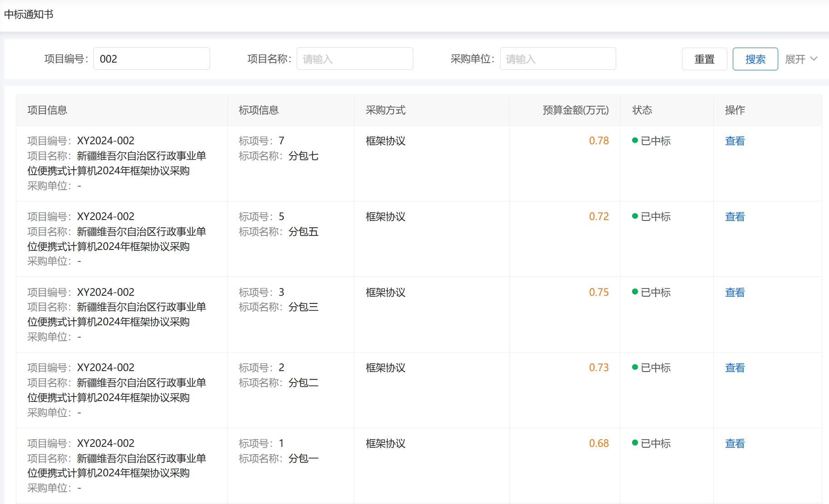829x504 pixels.
Task: Select the budget amount 0.78
Action: pos(599,141)
